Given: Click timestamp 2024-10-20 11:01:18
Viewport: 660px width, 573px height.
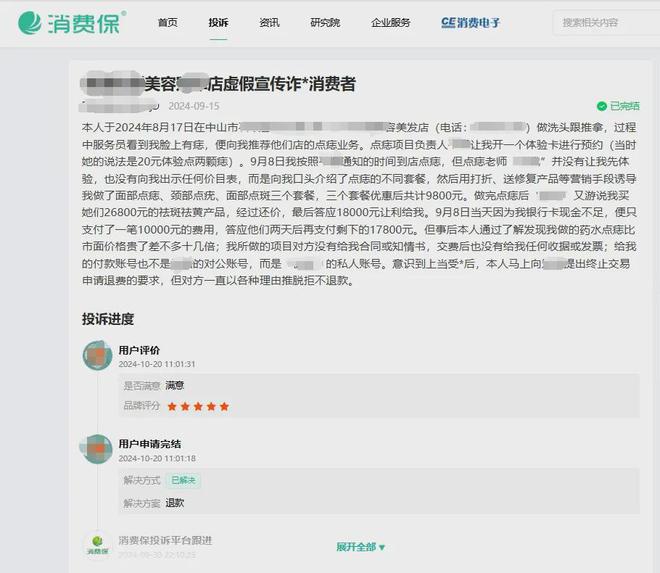Looking at the screenshot, I should (157, 458).
